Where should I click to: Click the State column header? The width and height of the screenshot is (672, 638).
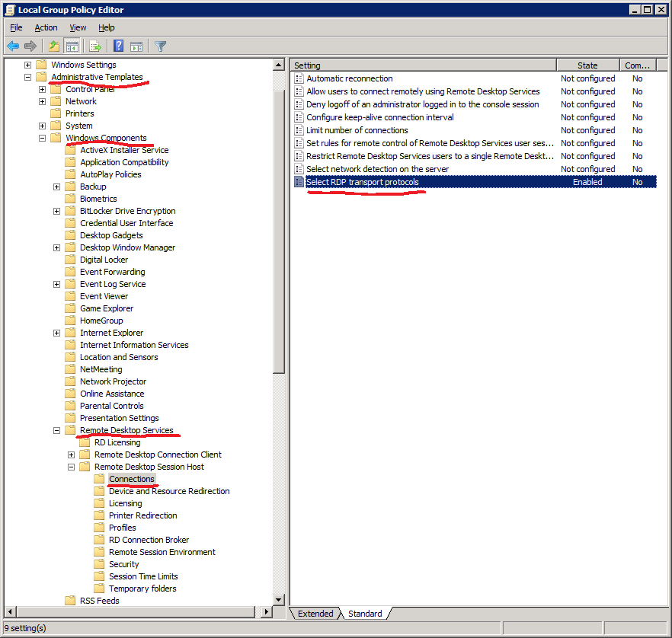(x=587, y=65)
